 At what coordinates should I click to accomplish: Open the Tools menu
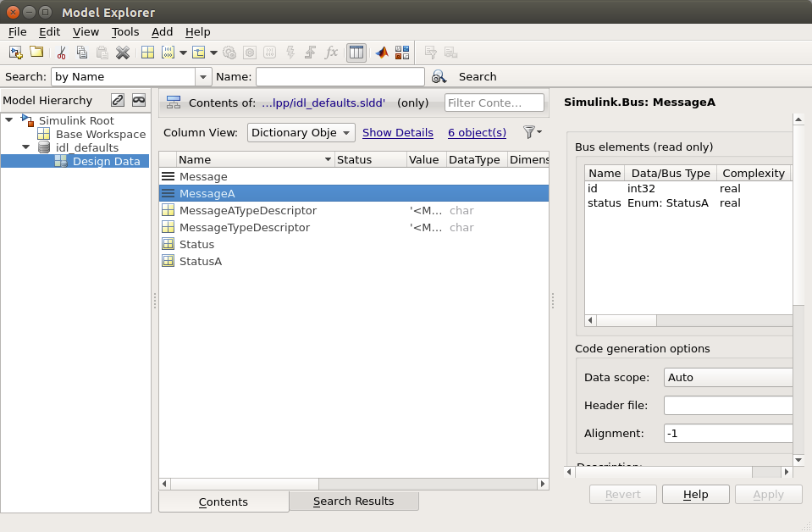coord(125,31)
